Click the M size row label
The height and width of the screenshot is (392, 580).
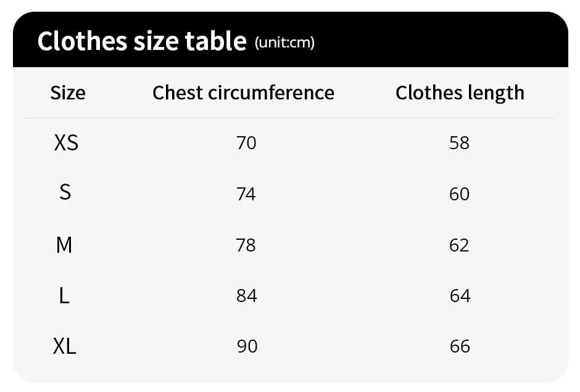(x=64, y=245)
